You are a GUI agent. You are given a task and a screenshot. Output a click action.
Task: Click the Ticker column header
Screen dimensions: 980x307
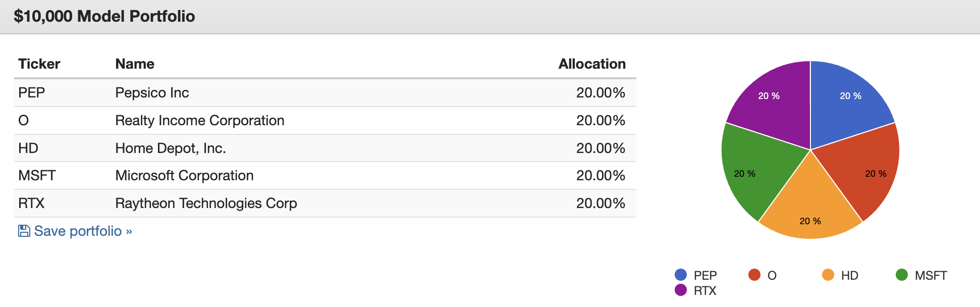coord(39,64)
